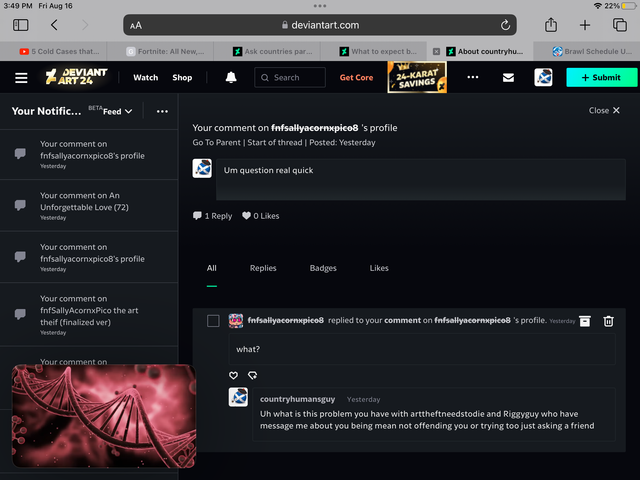Open the DeviantArt hamburger menu
Viewport: 640px width, 480px height.
point(21,78)
